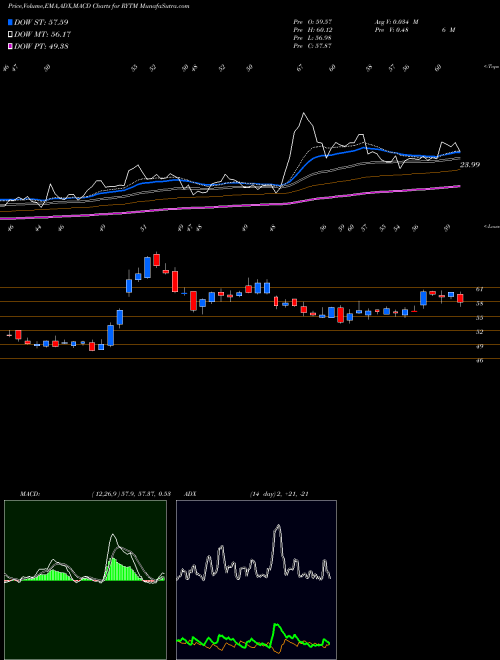Click the chart title mentioning MunafaSutra.com
Viewport: 500px width, 660px height.
point(99,6)
